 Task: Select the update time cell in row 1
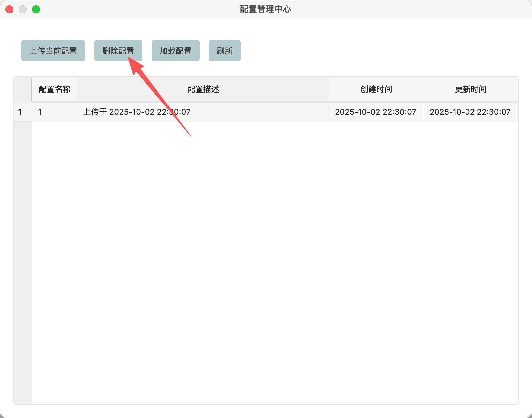click(x=470, y=112)
